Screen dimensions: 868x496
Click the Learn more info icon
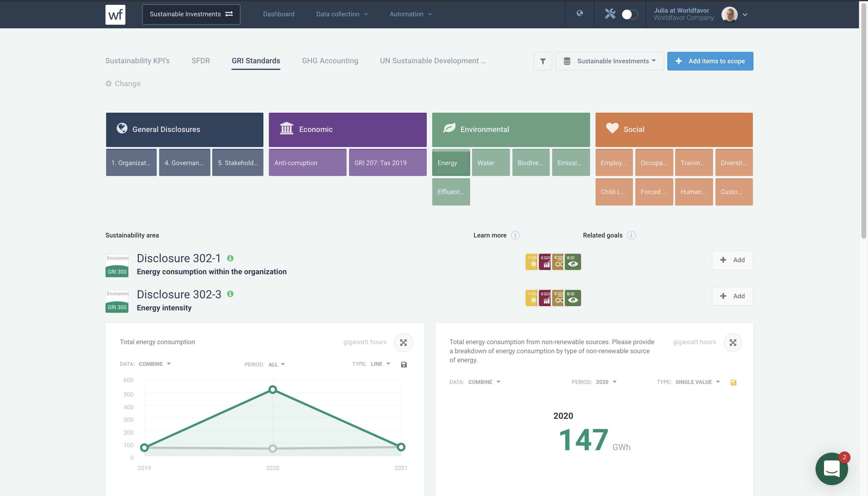tap(515, 235)
